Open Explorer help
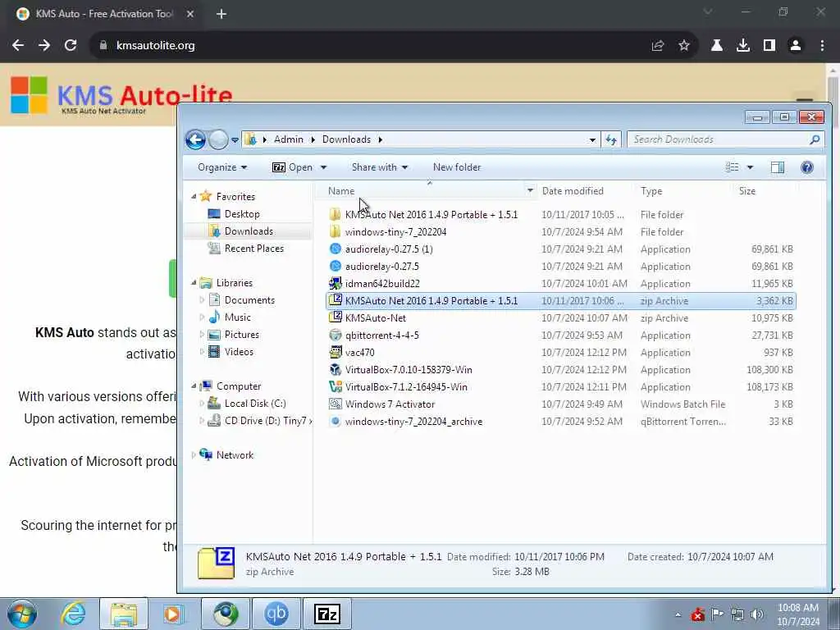This screenshot has width=840, height=630. coord(807,167)
